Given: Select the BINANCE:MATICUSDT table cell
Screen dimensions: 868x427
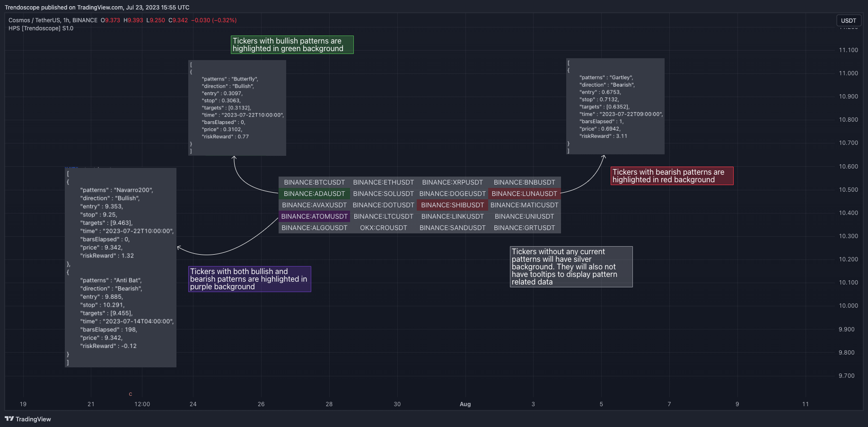Looking at the screenshot, I should click(x=524, y=205).
